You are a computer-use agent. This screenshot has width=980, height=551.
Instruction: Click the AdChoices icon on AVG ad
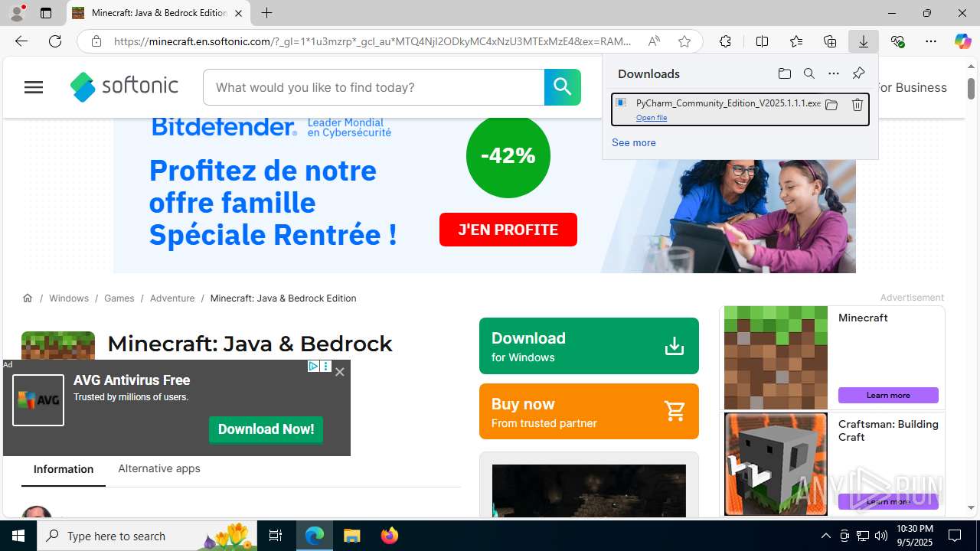tap(313, 367)
